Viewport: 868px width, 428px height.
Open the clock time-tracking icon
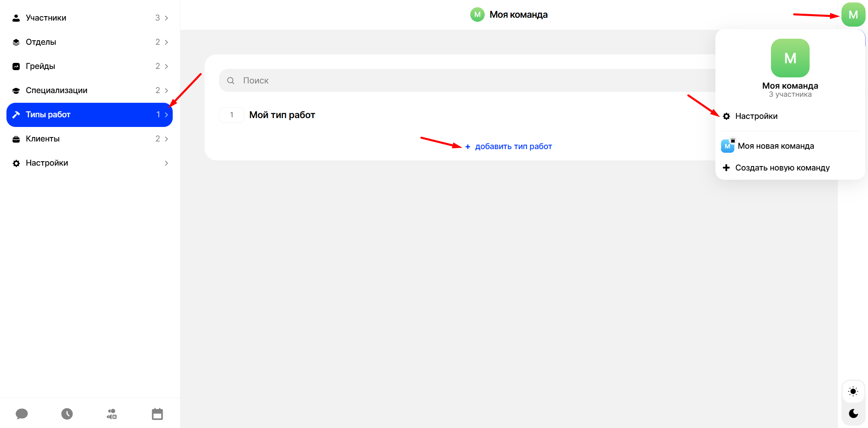click(67, 414)
